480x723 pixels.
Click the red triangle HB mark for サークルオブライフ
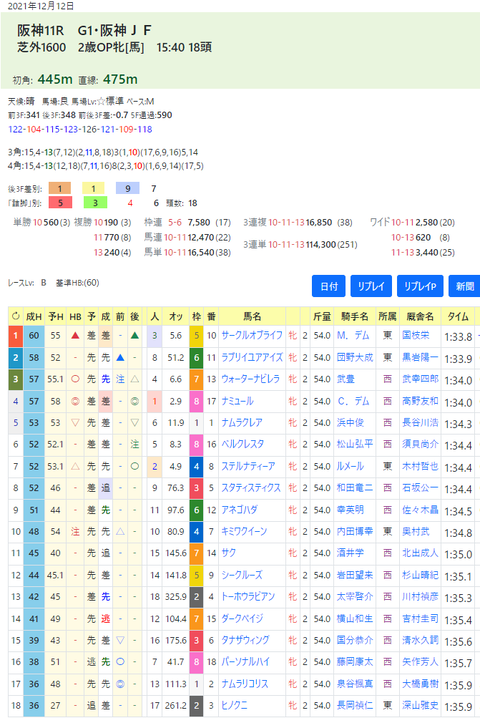pos(75,335)
